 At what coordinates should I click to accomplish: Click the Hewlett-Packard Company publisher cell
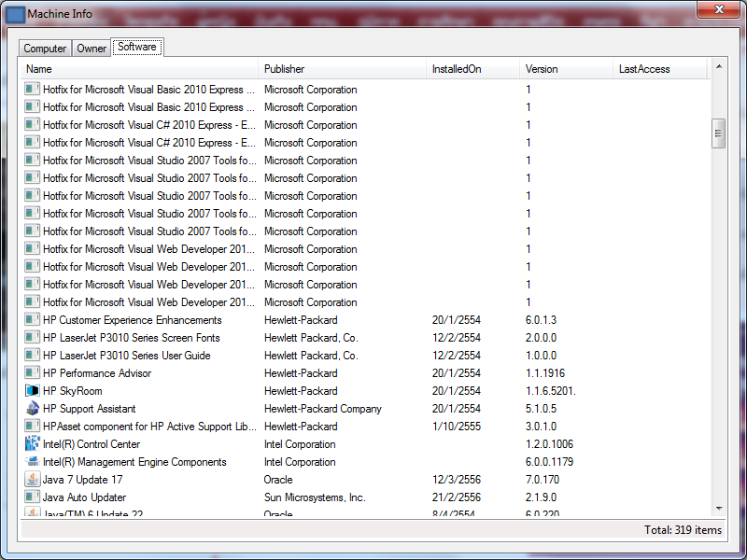point(323,409)
